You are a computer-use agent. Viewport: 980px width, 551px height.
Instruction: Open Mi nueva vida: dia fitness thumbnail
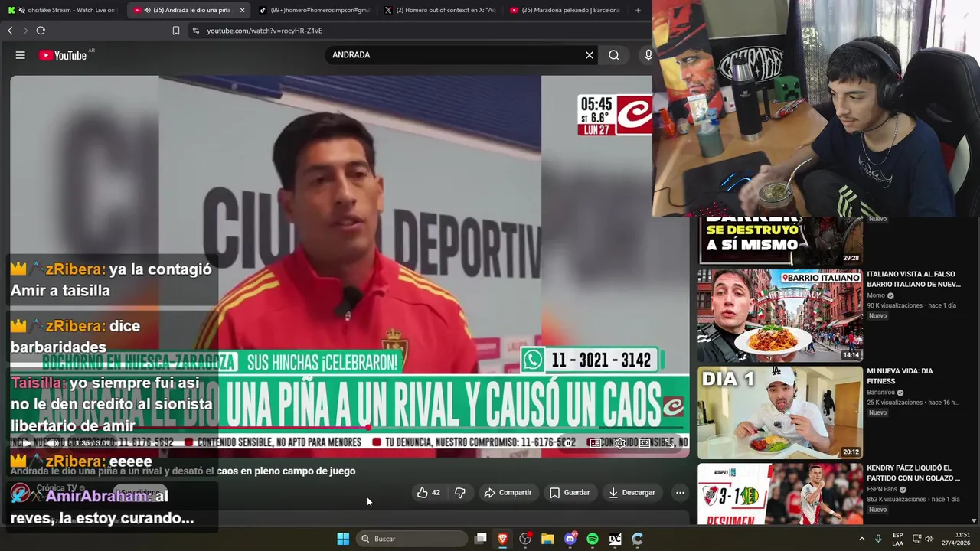tap(780, 412)
